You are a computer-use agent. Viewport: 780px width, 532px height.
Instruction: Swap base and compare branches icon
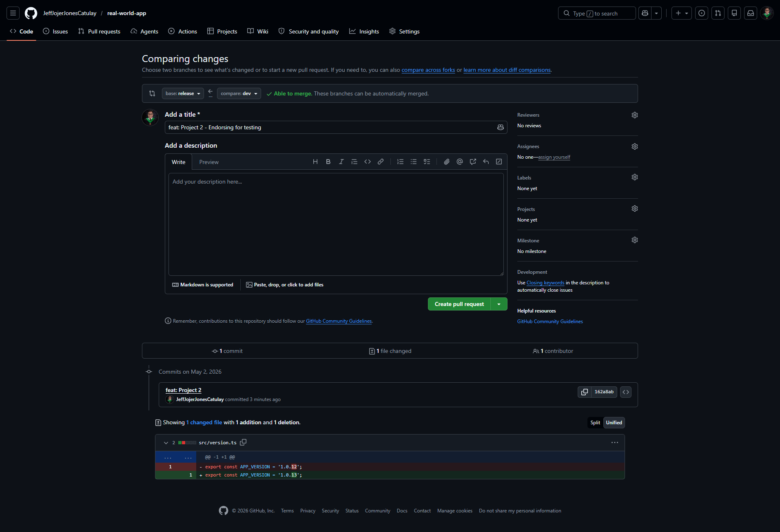[x=152, y=93]
